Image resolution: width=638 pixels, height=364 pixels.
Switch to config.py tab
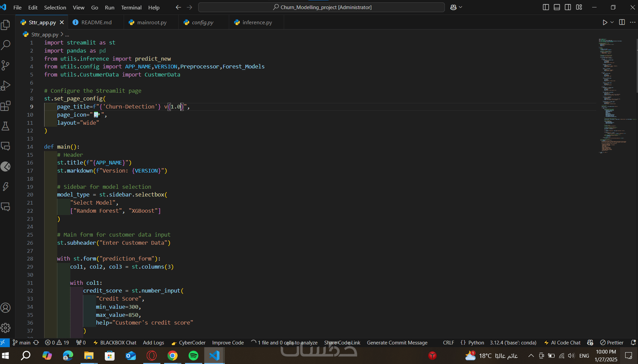[203, 23]
